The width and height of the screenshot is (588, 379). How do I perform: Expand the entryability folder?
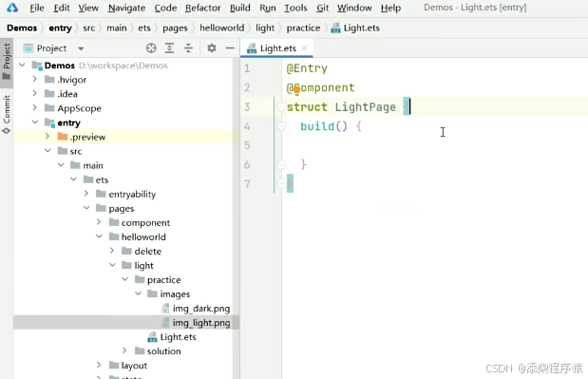tap(86, 194)
